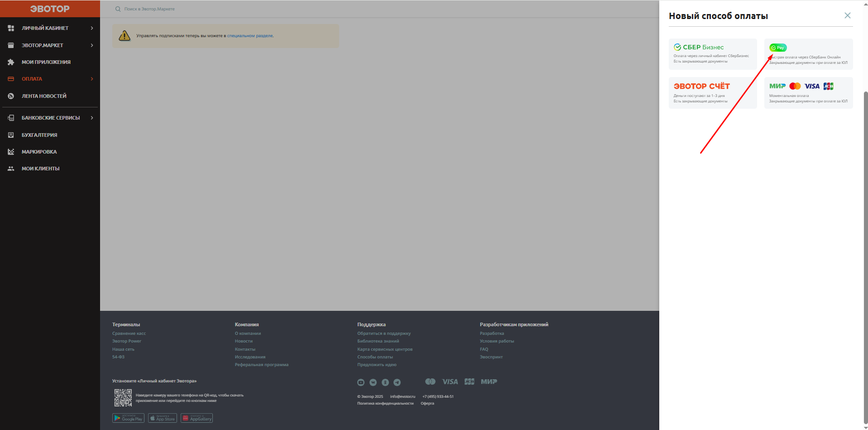Open Предложить идею link

tap(377, 365)
